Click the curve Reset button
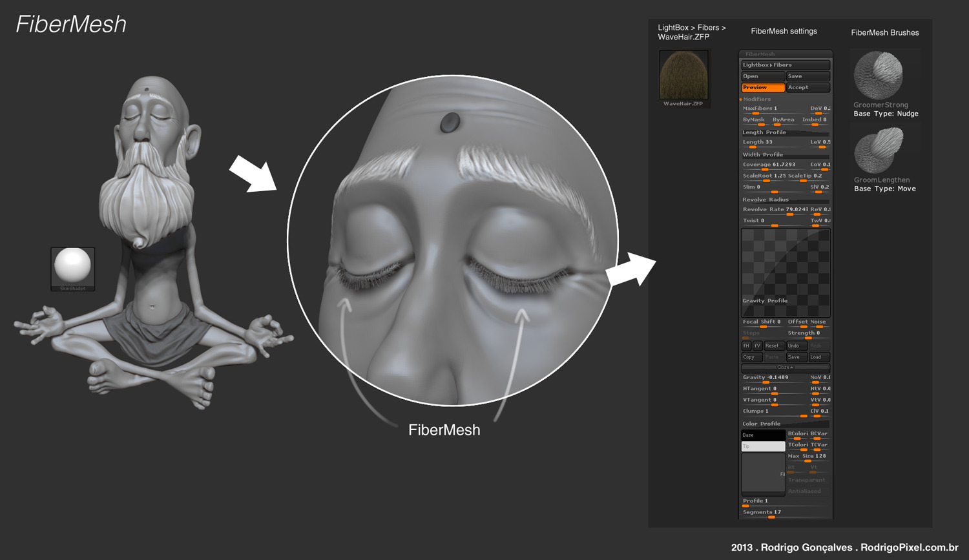Screen dimensions: 969x560 pyautogui.click(x=774, y=346)
